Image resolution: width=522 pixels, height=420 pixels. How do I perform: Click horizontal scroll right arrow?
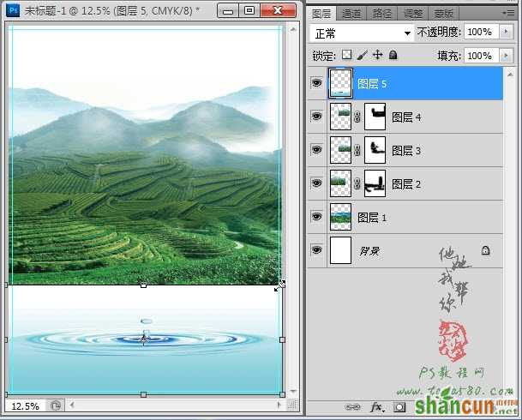(x=279, y=405)
